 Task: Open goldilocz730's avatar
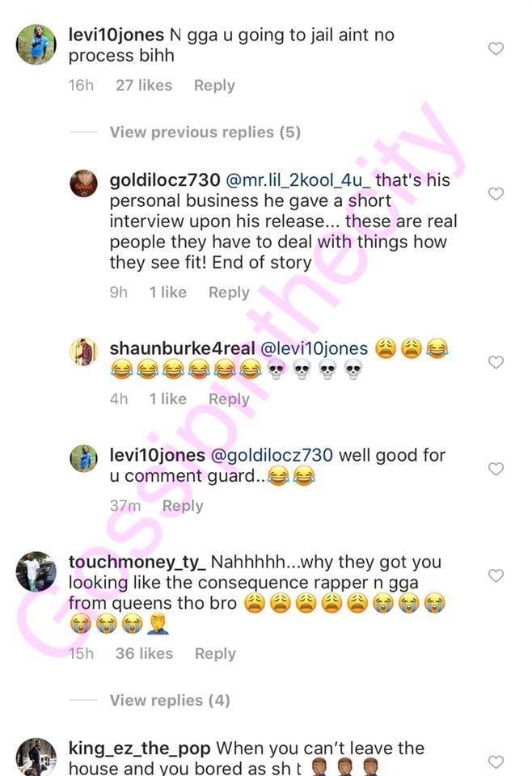pyautogui.click(x=83, y=183)
